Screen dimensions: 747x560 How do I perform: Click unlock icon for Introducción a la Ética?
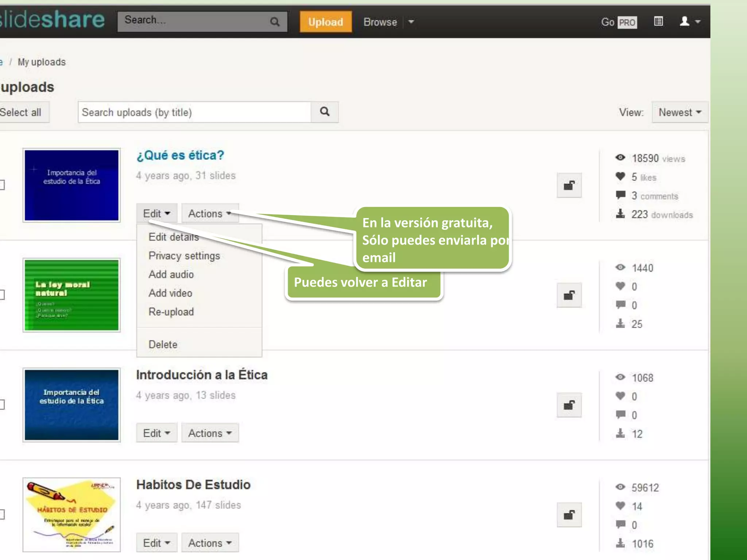coord(569,405)
